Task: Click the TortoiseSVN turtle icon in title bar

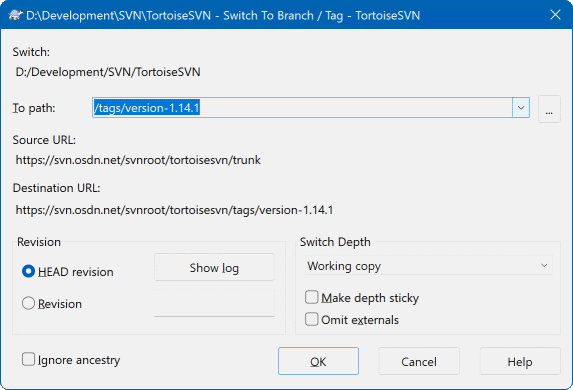Action: pos(15,15)
